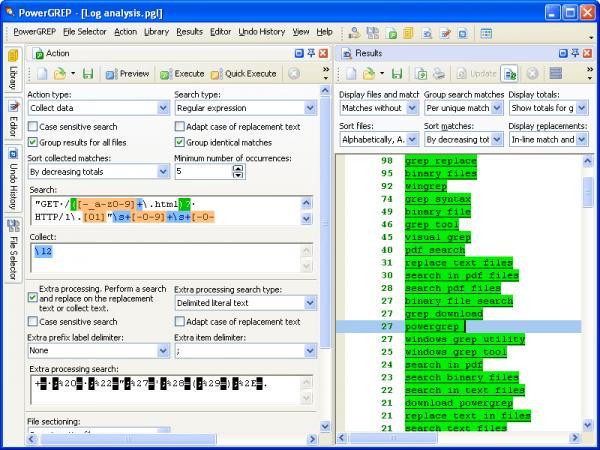Open the Library side panel tab icon
600x450 pixels.
13,56
